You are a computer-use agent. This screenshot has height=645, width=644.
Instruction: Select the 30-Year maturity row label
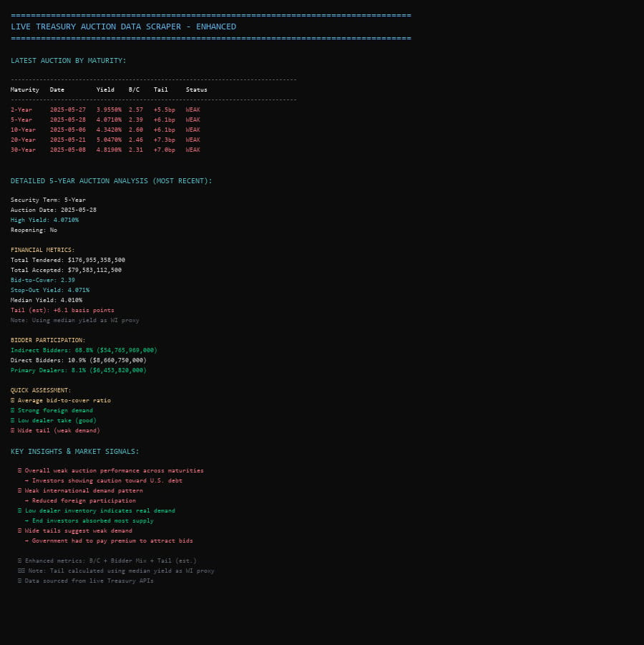coord(23,150)
